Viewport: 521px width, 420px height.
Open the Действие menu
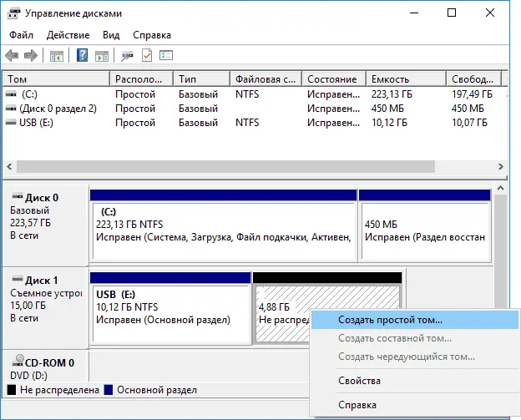(x=68, y=35)
